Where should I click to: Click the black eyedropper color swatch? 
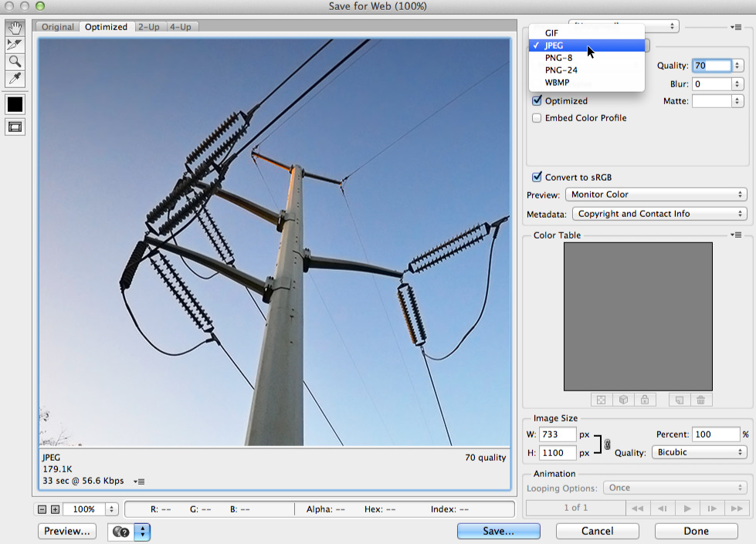[15, 104]
